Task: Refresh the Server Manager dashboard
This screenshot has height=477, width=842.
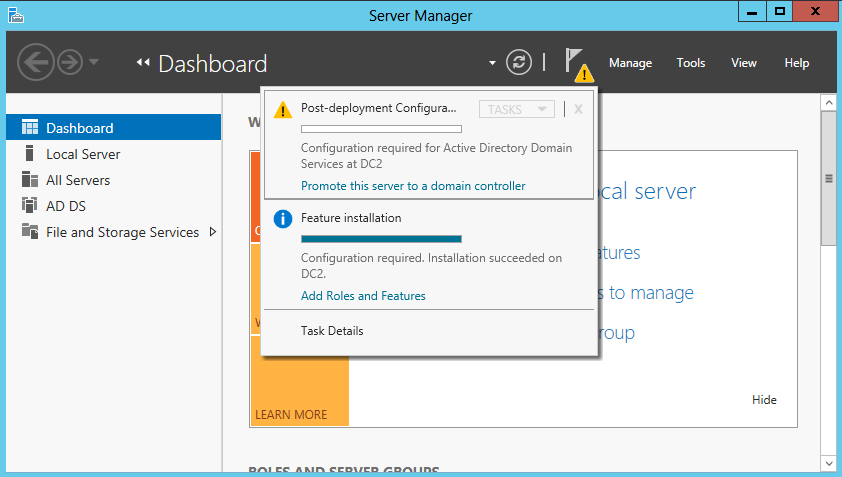Action: coord(519,62)
